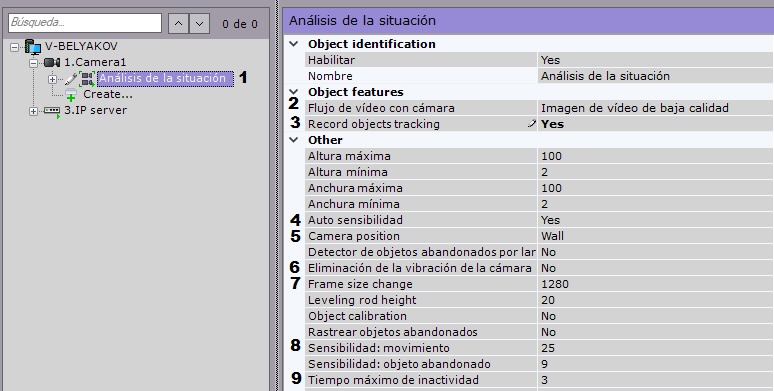The height and width of the screenshot is (391, 774).
Task: Click the Camera1 camera icon
Action: click(x=52, y=63)
